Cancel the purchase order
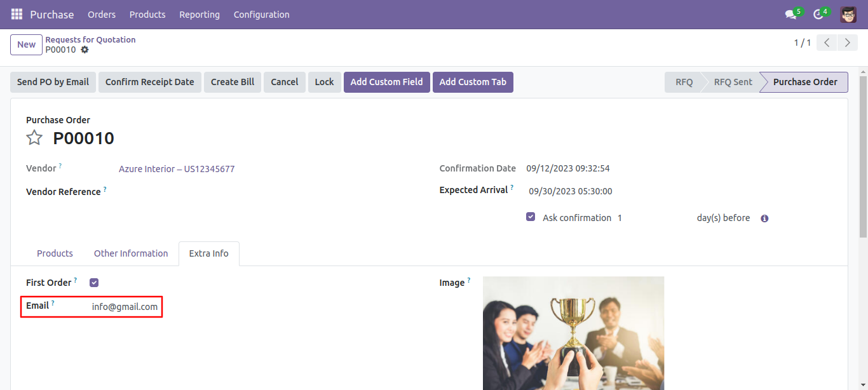868x390 pixels. (285, 82)
